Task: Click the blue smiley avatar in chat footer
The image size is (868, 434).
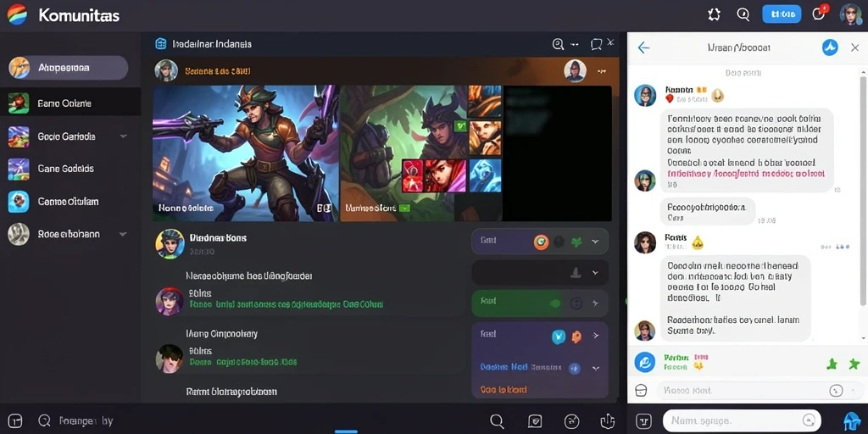Action: coord(644,363)
